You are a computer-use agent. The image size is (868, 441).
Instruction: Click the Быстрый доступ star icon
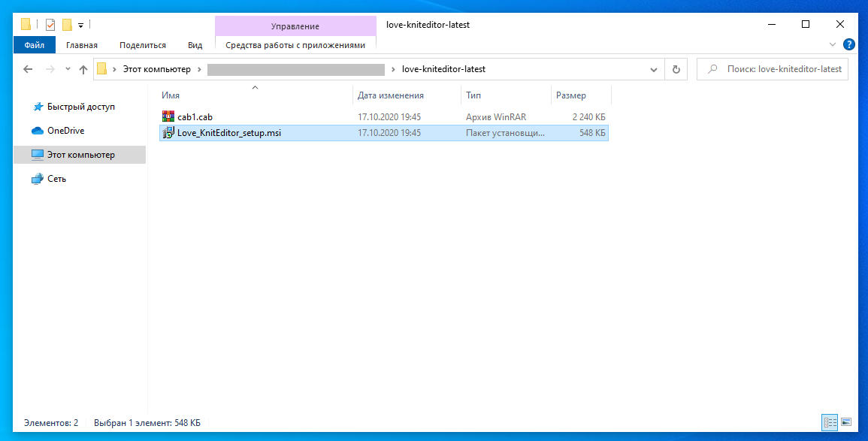[38, 106]
